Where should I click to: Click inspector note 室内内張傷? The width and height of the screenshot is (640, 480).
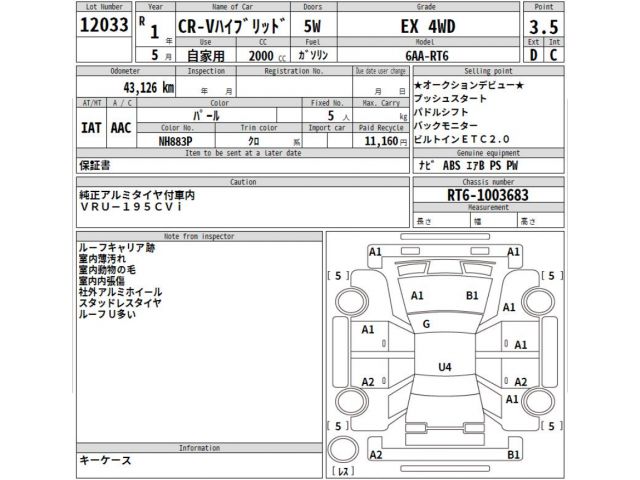coord(102,280)
